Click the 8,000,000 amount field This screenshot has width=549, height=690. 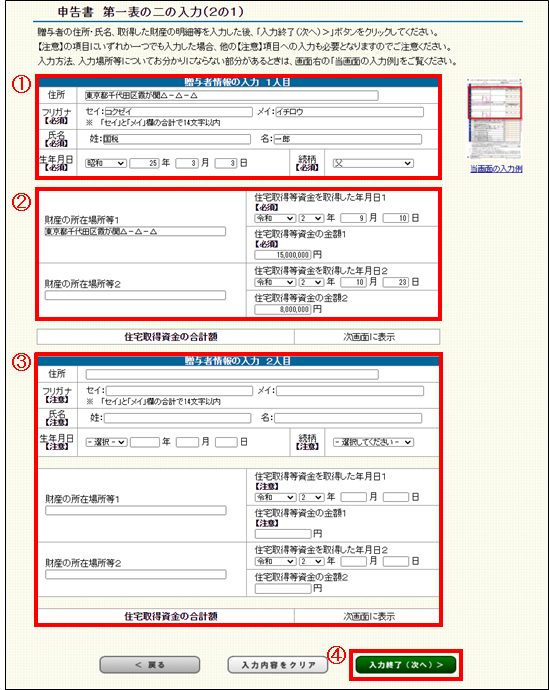pos(282,309)
